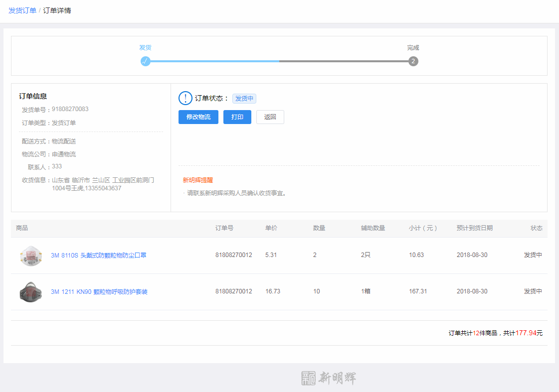Click the 单价 column header
This screenshot has height=392, width=559.
pyautogui.click(x=271, y=228)
